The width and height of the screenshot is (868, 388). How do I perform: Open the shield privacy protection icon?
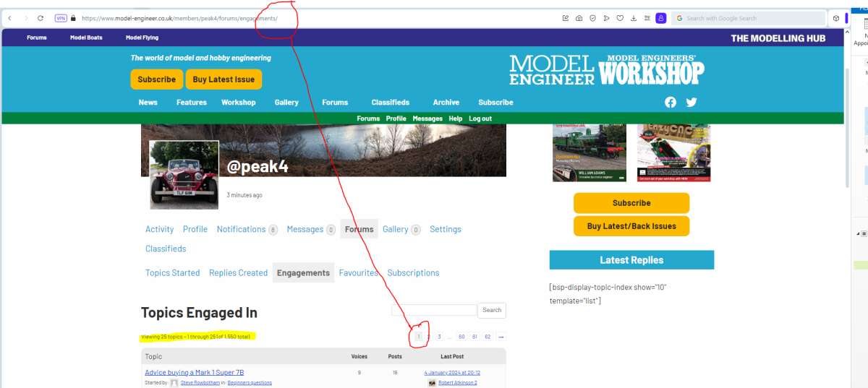point(592,18)
